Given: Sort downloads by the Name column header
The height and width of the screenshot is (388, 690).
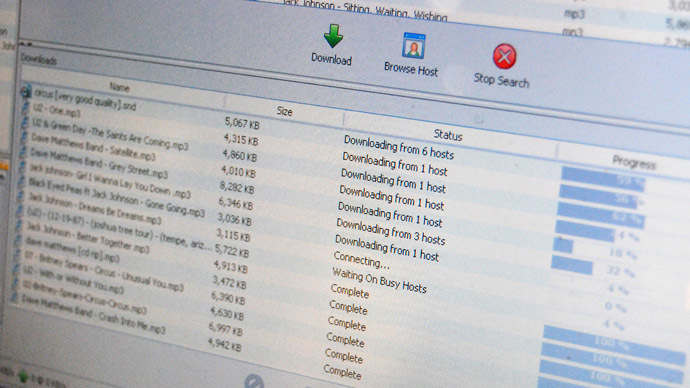Looking at the screenshot, I should [x=120, y=88].
